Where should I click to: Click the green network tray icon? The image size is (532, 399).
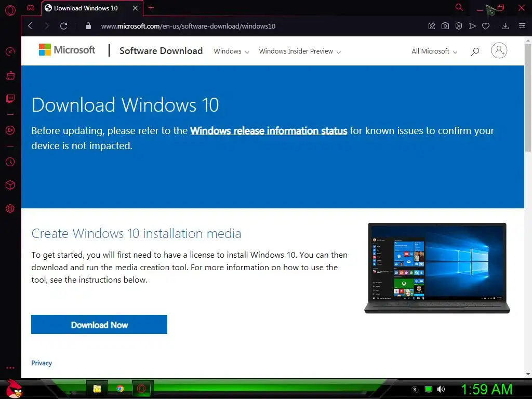click(429, 389)
